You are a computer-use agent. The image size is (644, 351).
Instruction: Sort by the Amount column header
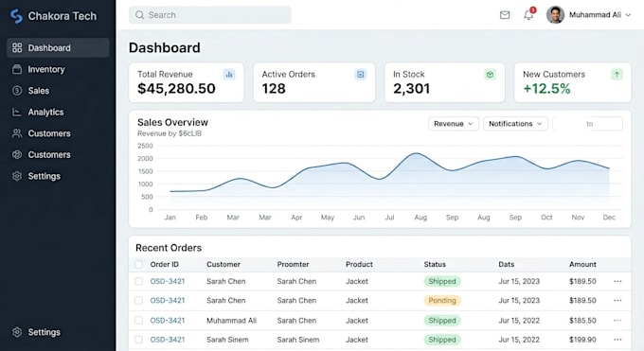[x=582, y=264]
